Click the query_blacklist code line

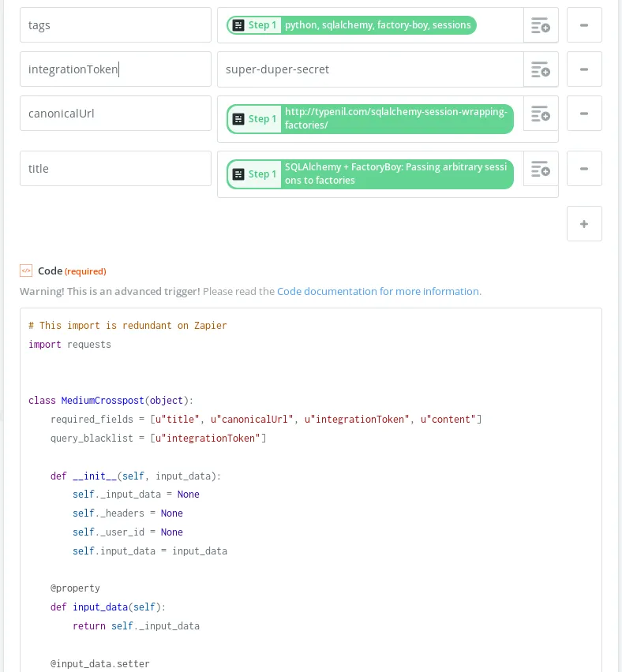(x=159, y=438)
